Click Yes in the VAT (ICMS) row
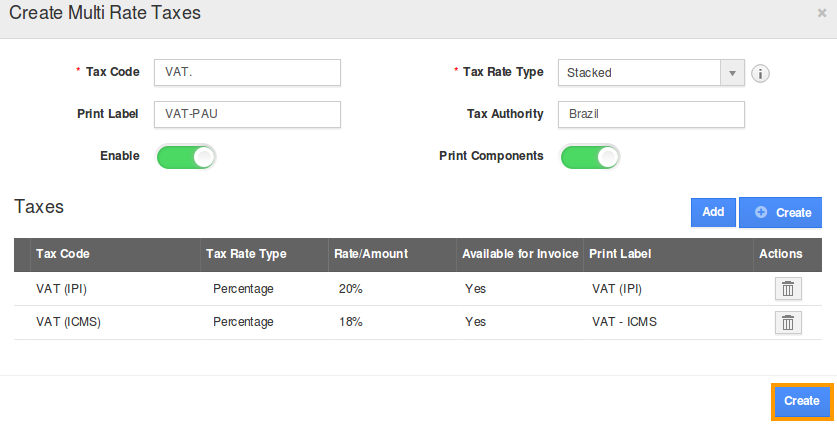This screenshot has height=424, width=837. (475, 322)
